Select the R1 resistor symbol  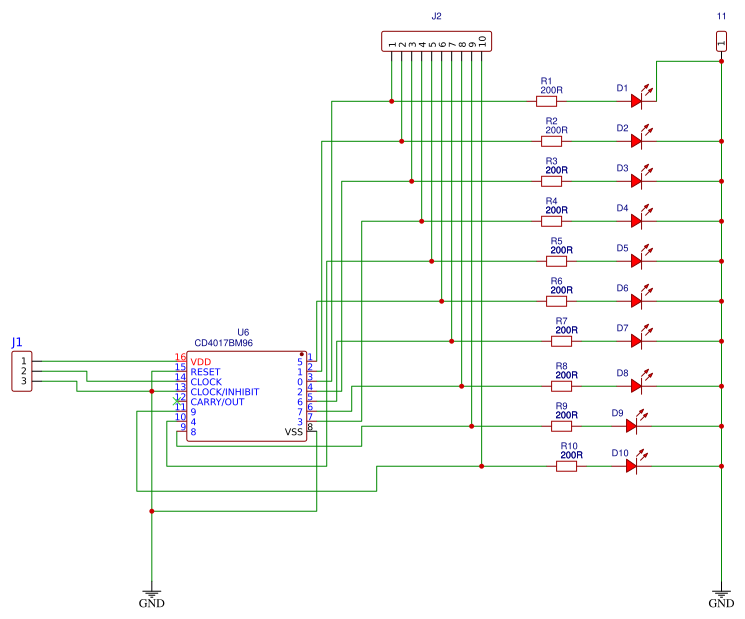coord(546,101)
